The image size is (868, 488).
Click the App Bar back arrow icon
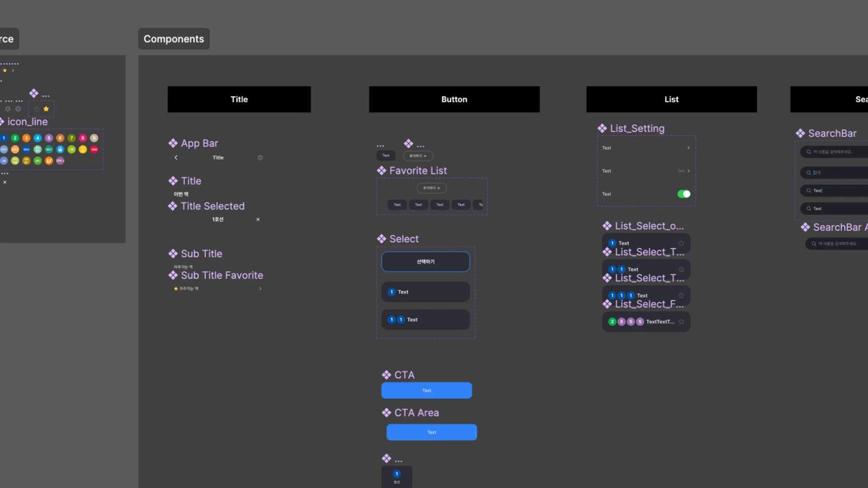coord(176,158)
